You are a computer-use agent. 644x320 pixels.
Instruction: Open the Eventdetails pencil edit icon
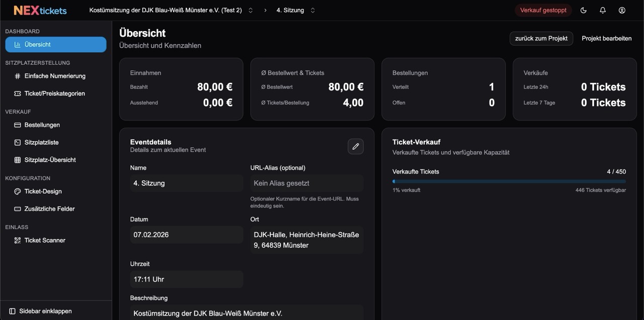pos(356,146)
